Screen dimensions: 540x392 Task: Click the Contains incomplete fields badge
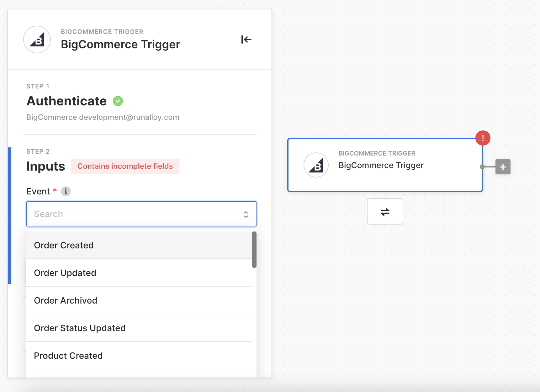125,166
